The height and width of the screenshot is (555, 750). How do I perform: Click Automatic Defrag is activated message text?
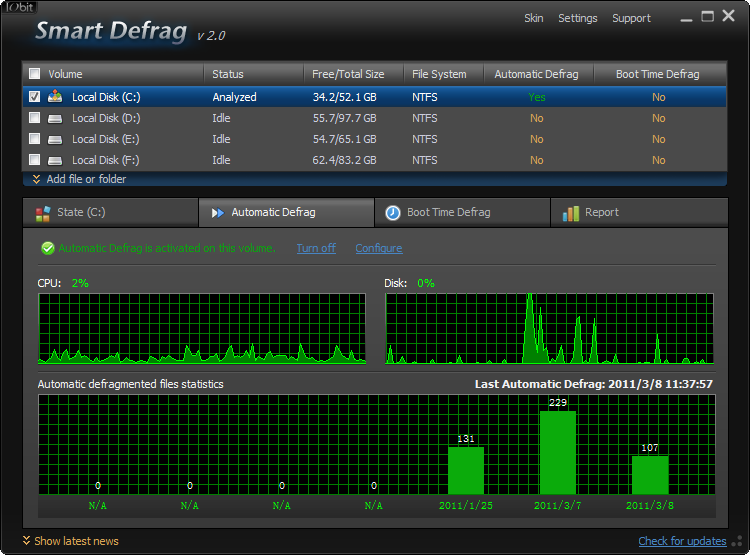coord(167,248)
